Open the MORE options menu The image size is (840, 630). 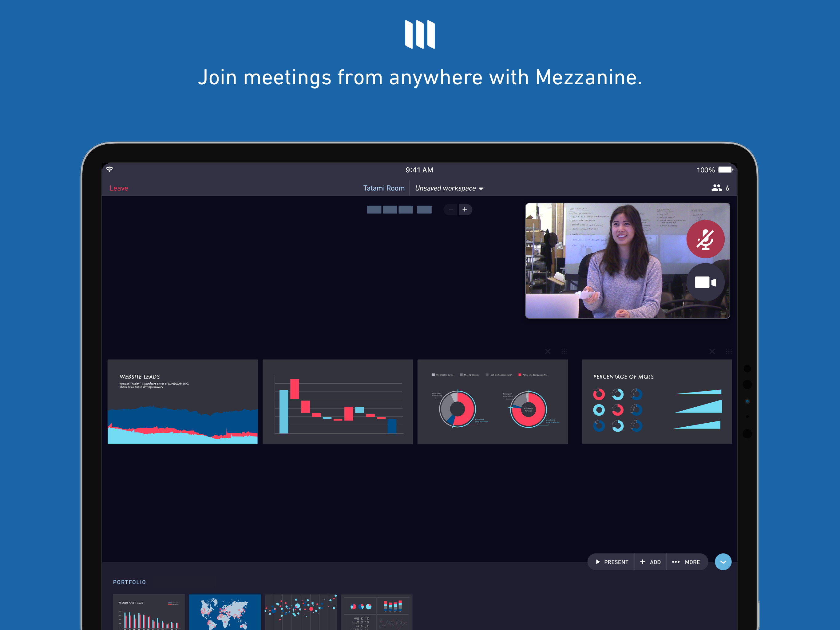click(687, 562)
